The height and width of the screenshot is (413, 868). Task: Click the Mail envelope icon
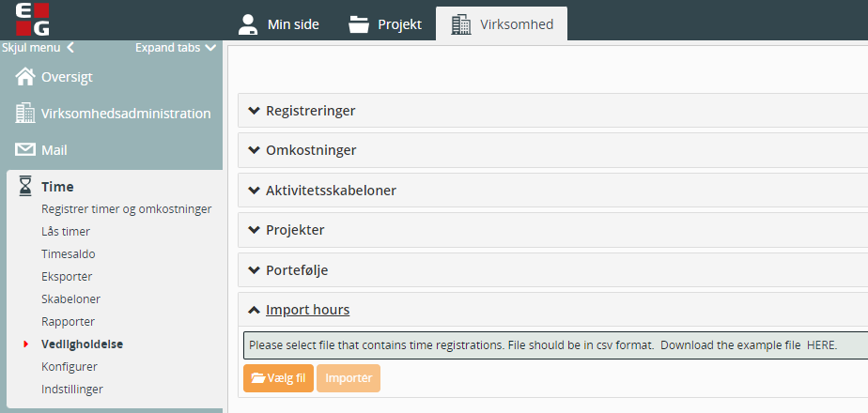click(25, 149)
